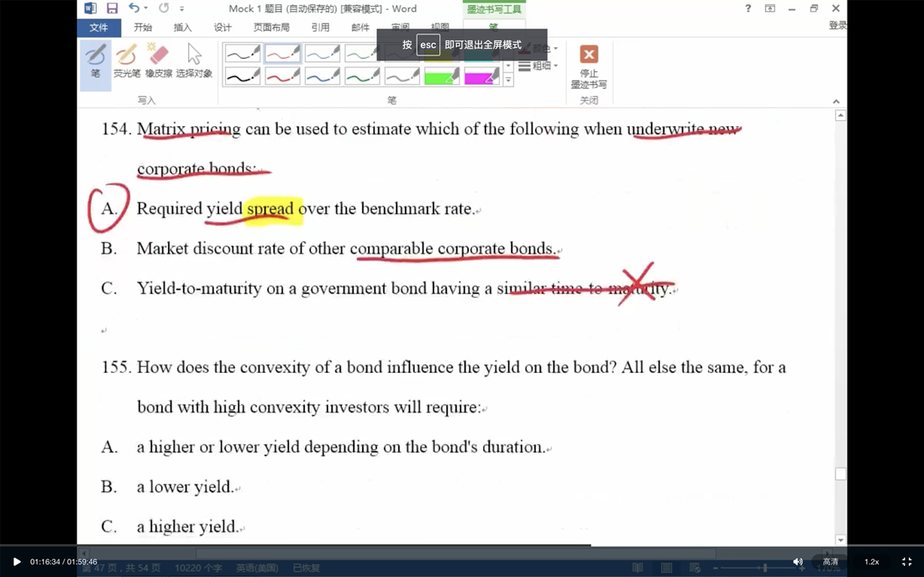
Task: Select the 笔 (Pen) ink tool
Action: [96, 65]
